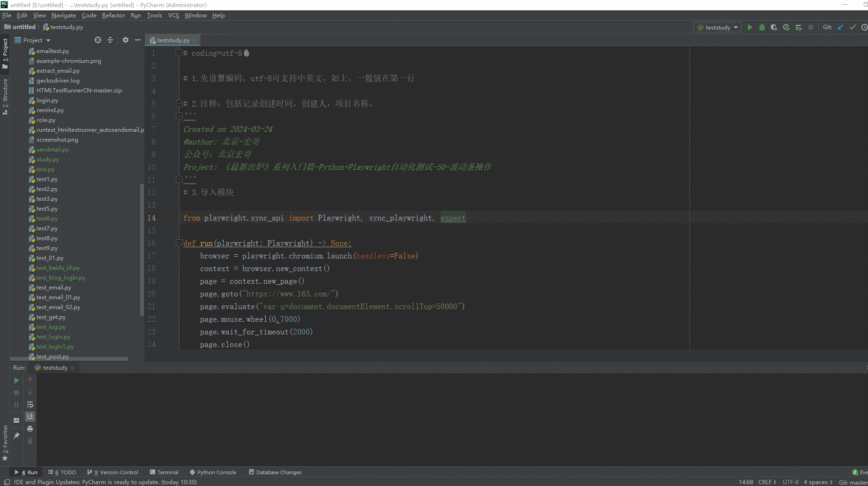
Task: Start debugging teststudy with bug icon
Action: click(x=762, y=27)
